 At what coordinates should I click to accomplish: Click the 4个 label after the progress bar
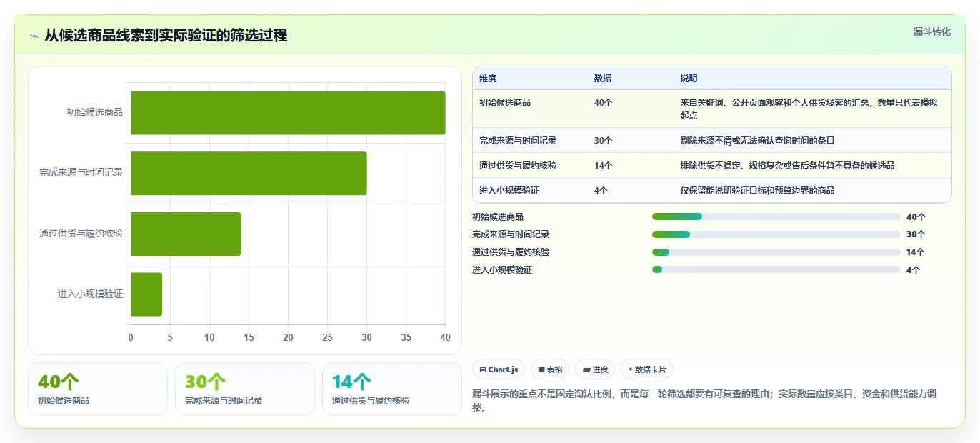pos(913,270)
